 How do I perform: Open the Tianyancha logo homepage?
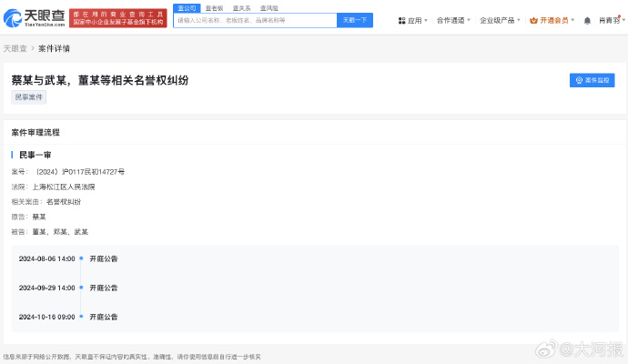[34, 18]
